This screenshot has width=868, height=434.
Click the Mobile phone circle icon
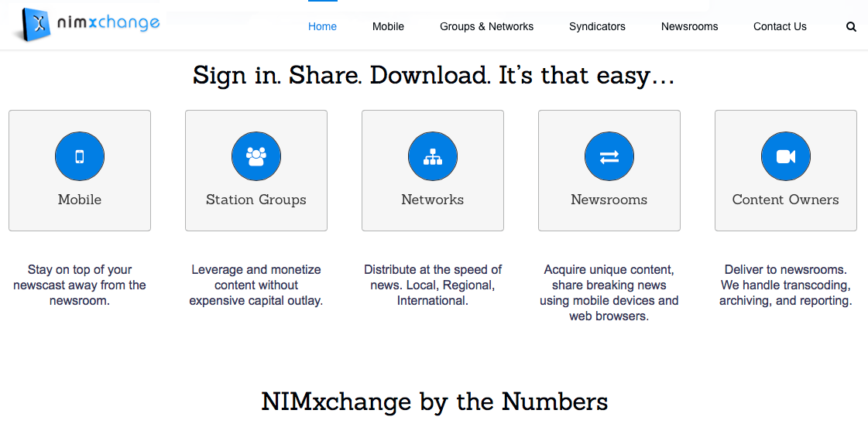(x=80, y=156)
